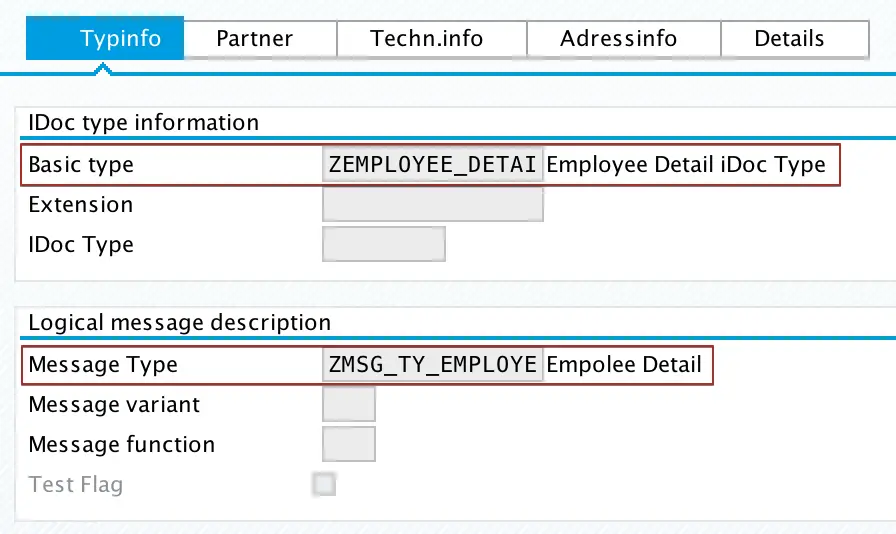The width and height of the screenshot is (896, 534).
Task: Click the Basic type field ZEMPLOYEE_DETAI
Action: 433,165
